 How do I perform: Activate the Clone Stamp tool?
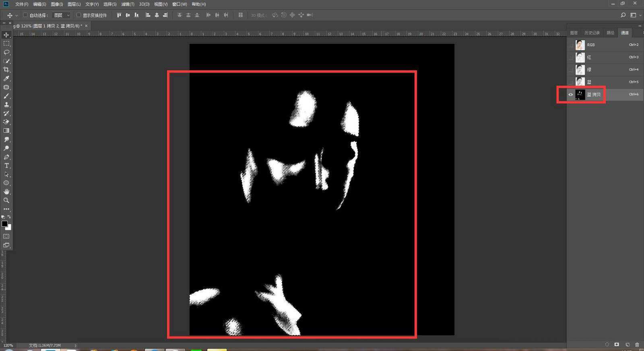pos(6,105)
